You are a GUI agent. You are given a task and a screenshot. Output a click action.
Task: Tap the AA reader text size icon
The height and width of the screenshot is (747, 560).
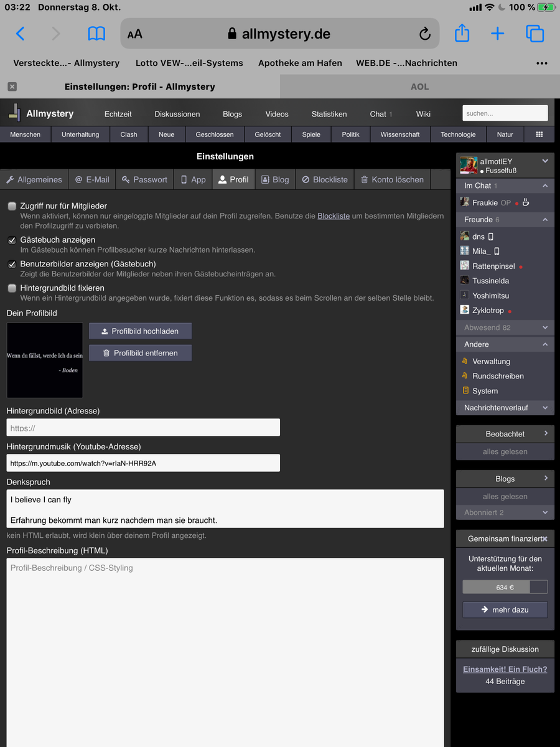click(134, 34)
